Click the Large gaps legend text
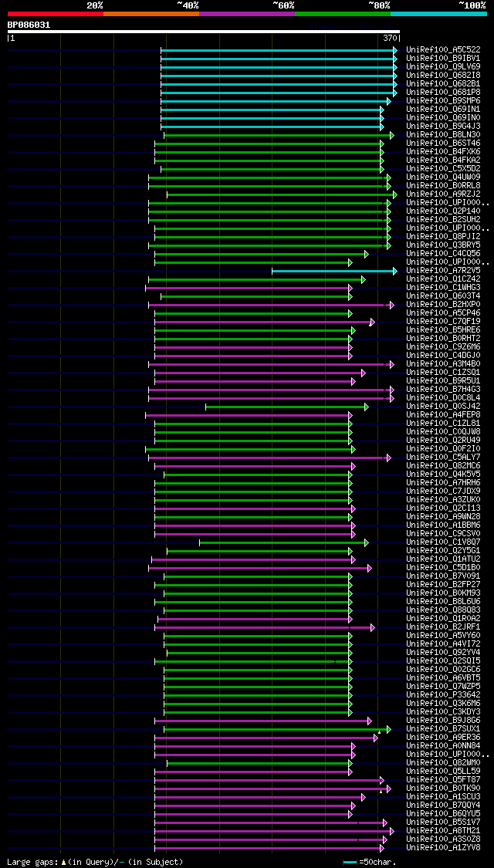 click(95, 862)
